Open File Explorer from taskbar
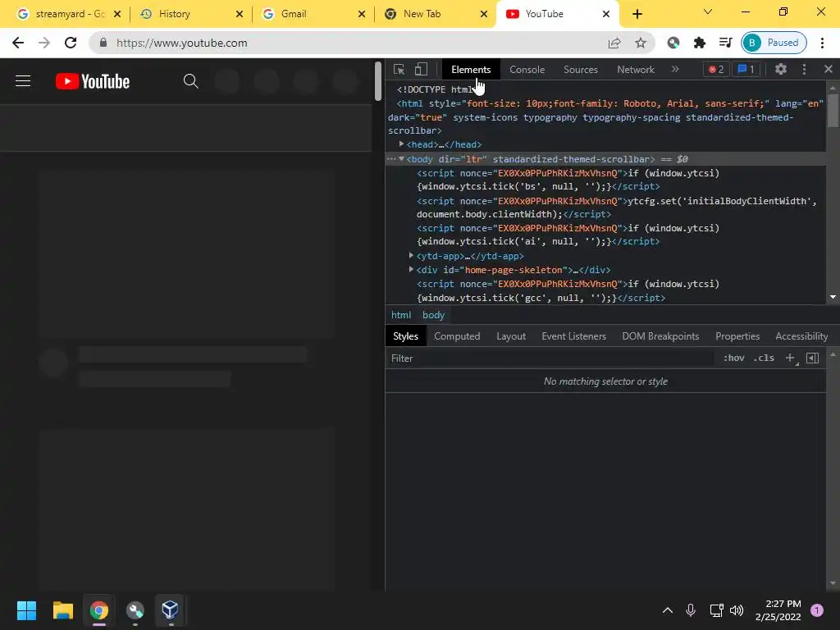 (62, 610)
